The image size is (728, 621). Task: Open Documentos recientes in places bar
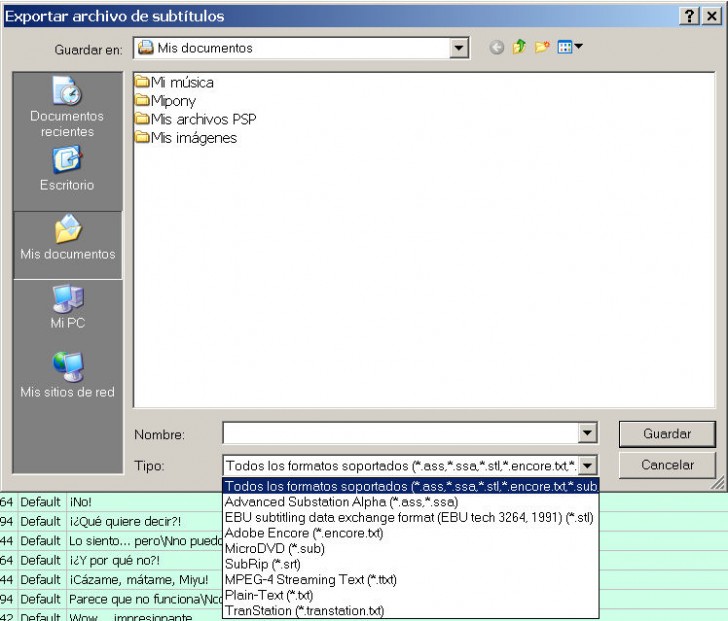pos(67,110)
